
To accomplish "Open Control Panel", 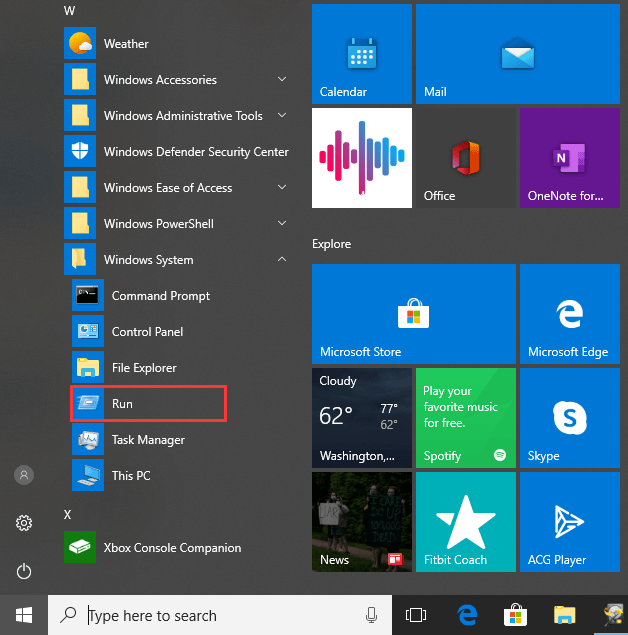I will (x=181, y=332).
